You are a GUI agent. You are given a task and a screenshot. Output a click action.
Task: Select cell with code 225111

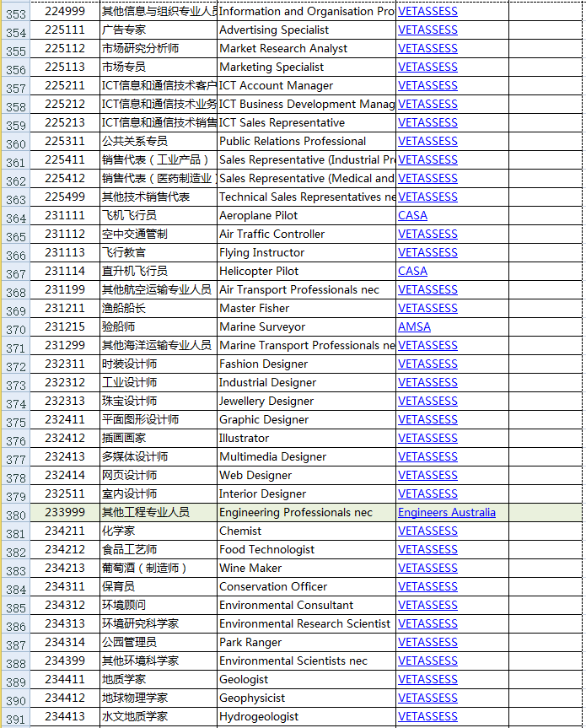(x=65, y=30)
